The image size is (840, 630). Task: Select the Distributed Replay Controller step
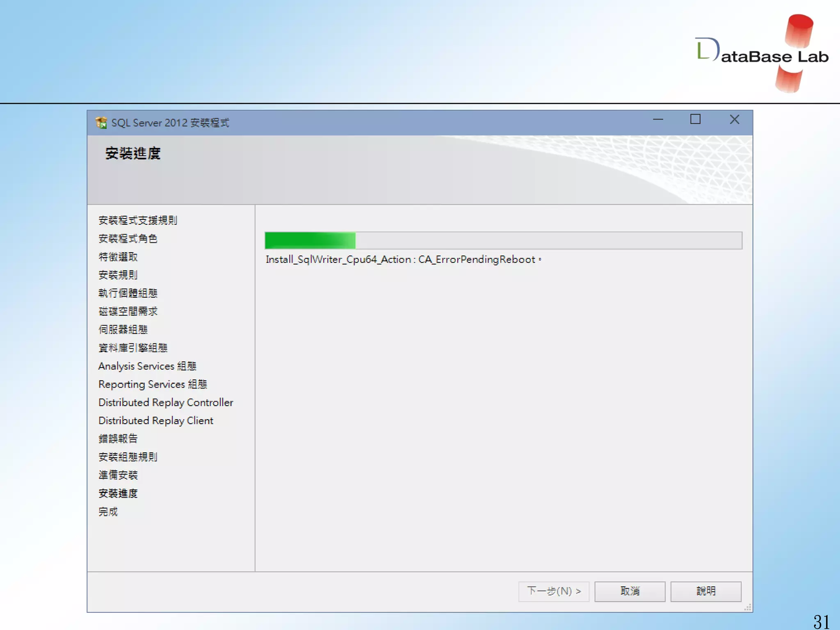(166, 402)
